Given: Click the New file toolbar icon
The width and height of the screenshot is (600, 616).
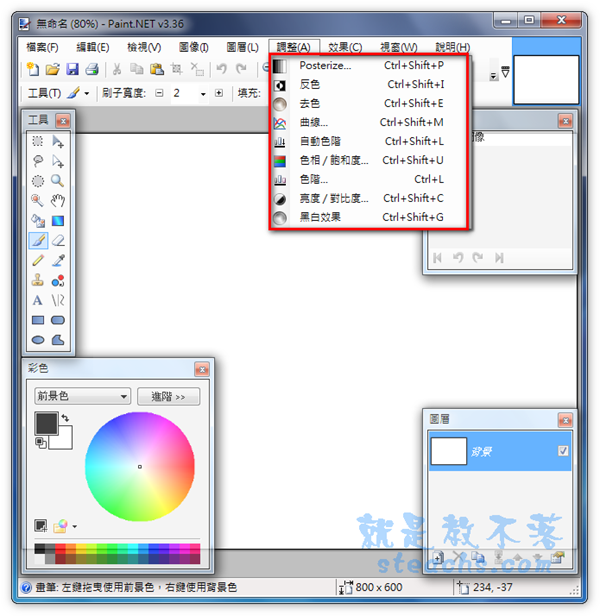Looking at the screenshot, I should 33,69.
